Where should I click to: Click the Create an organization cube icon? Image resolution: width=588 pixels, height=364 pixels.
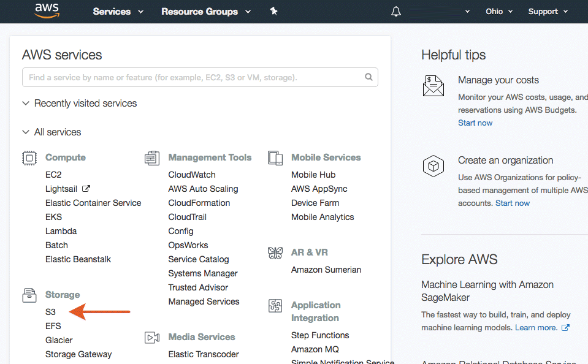click(x=433, y=165)
